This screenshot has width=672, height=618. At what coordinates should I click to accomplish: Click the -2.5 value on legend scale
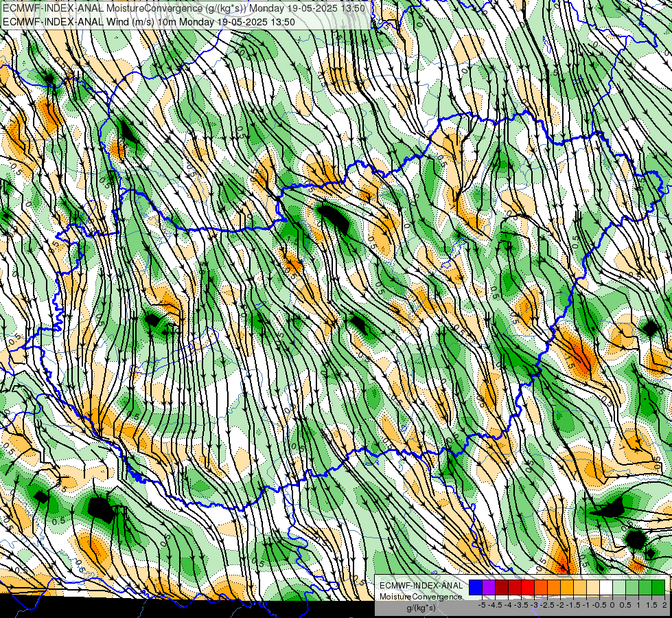(547, 605)
